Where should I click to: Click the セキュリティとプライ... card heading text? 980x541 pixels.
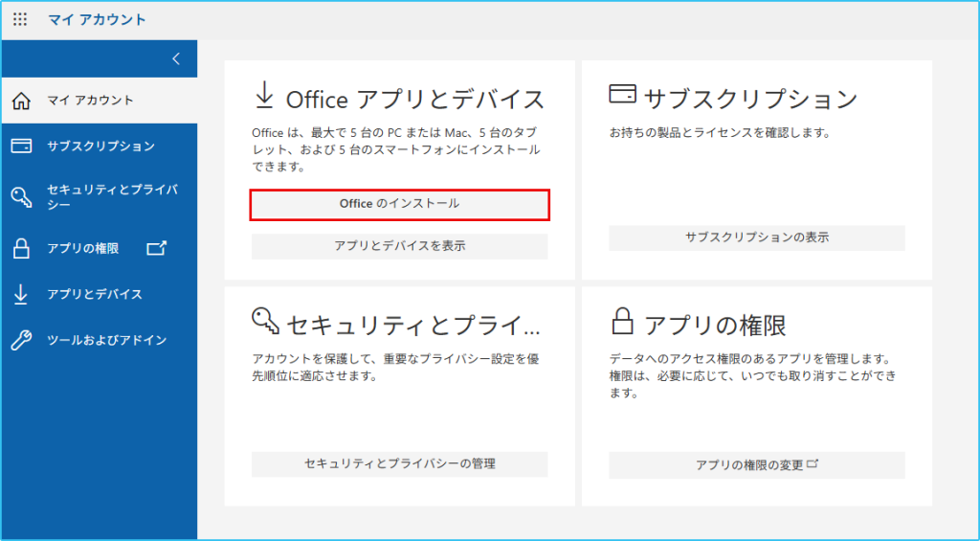[413, 326]
